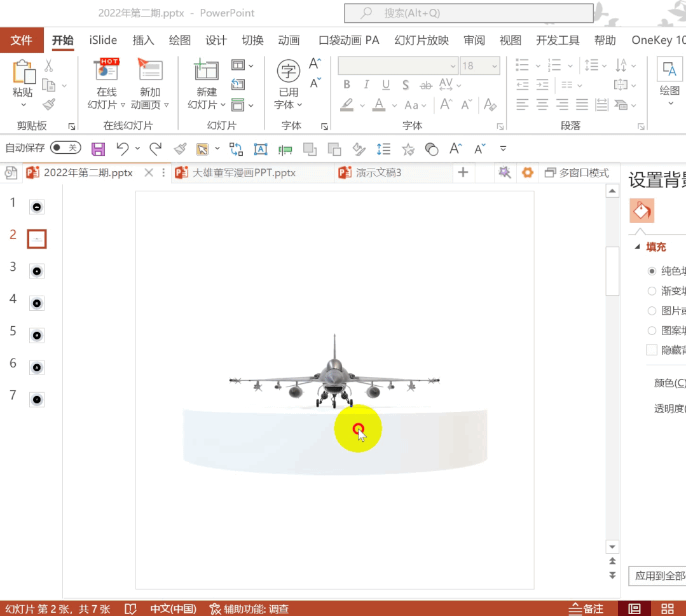Click the search box (搜索 Alt+Q)
Image resolution: width=686 pixels, height=616 pixels.
(x=469, y=13)
